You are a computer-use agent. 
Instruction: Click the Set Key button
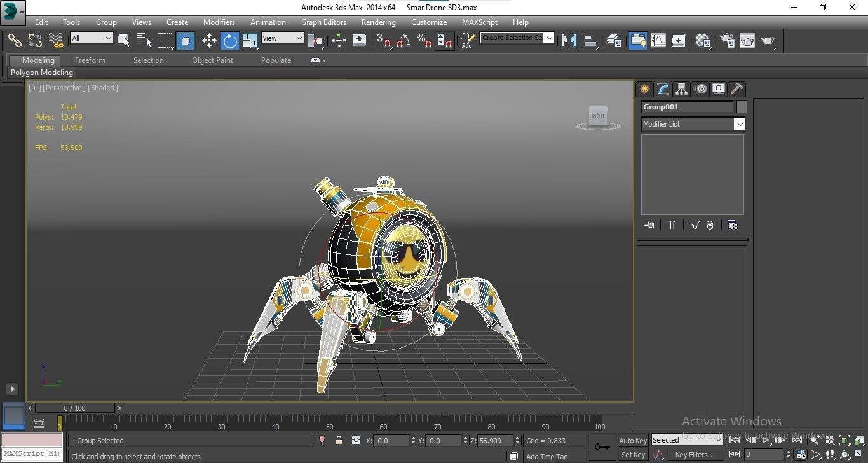633,455
